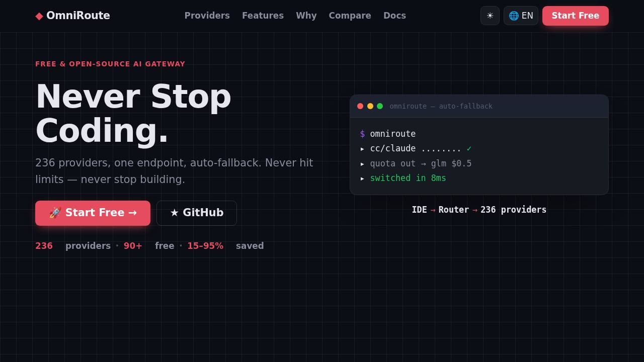Image resolution: width=644 pixels, height=362 pixels.
Task: Click the 'switched in 8ms' terminal line
Action: [x=408, y=178]
